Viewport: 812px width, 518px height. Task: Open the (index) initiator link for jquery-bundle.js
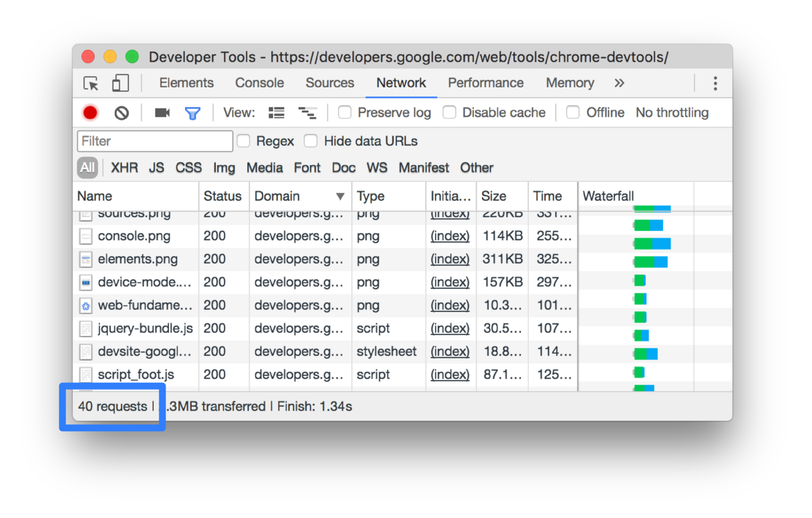(x=450, y=329)
